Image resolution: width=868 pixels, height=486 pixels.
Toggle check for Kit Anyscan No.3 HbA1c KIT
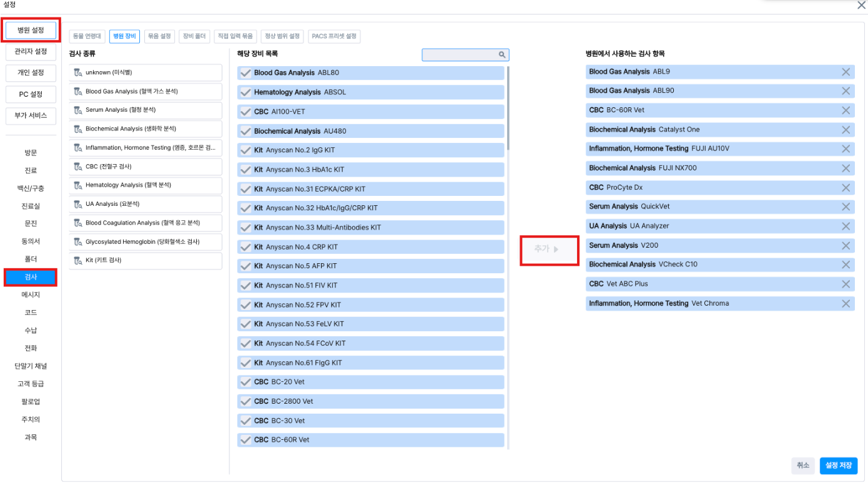pos(245,170)
